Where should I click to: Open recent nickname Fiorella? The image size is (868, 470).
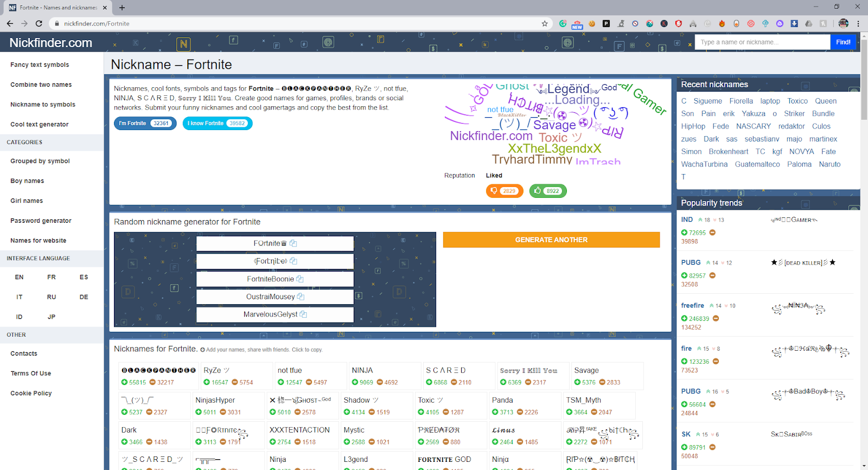pyautogui.click(x=741, y=101)
